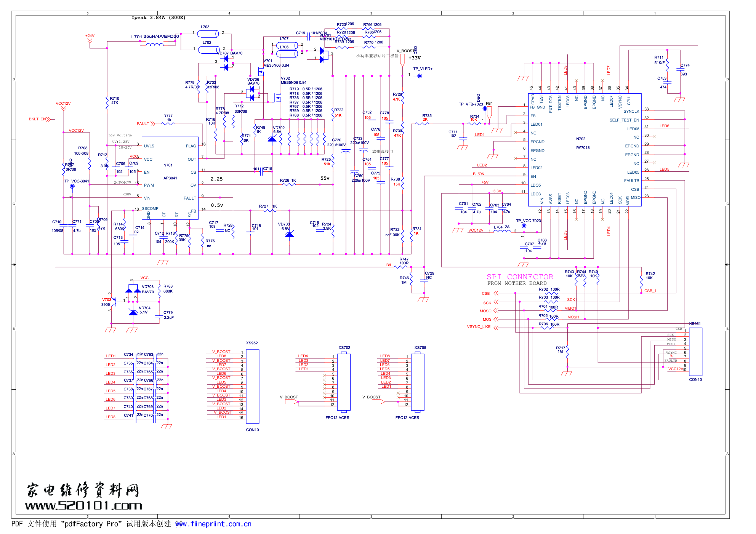Open the www.fineprint.com.cn link
Image resolution: width=756 pixels, height=534 pixels.
(213, 524)
